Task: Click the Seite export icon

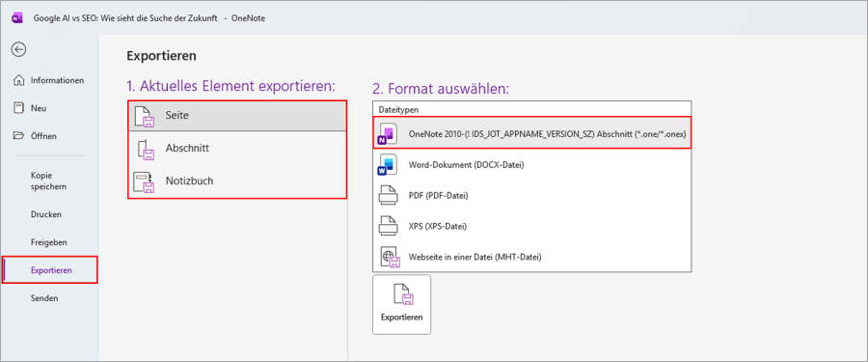Action: pos(145,116)
